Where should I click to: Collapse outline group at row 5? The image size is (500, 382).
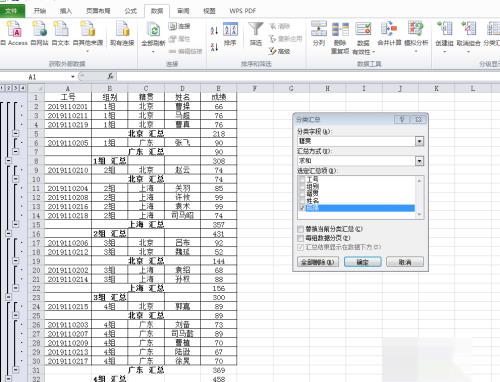click(x=15, y=133)
